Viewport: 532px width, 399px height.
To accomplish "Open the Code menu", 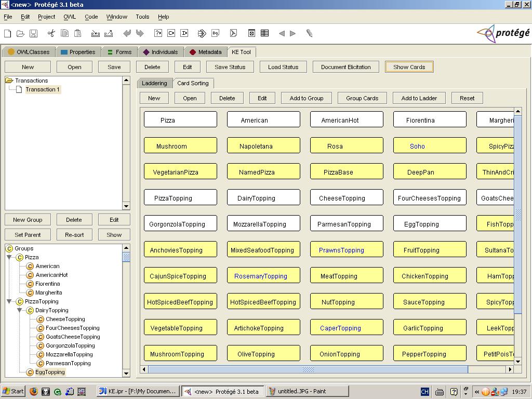I will click(91, 17).
